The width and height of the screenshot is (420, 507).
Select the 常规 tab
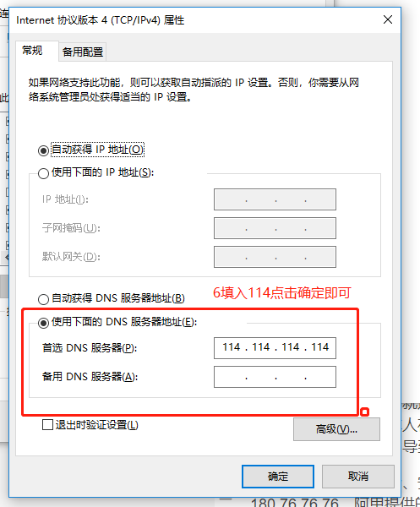(x=32, y=51)
